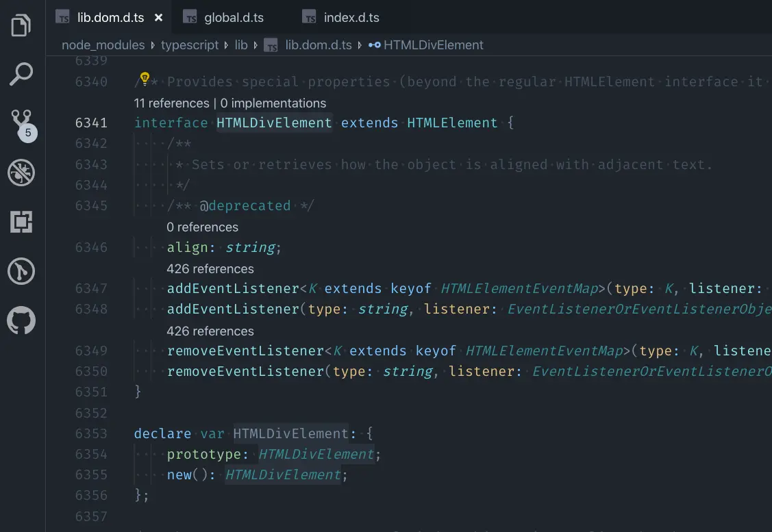Click the lib.dom.d.ts breadcrumb

point(319,45)
